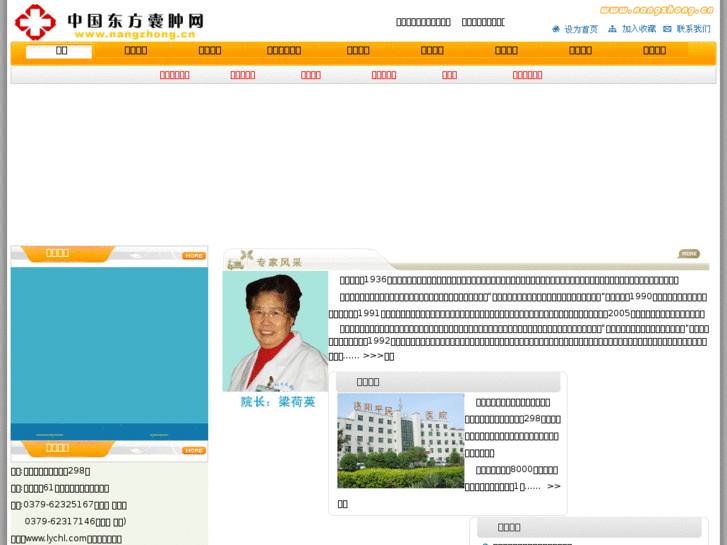
Task: Select the highlighted white tab in orange navigation bar
Action: click(x=59, y=51)
